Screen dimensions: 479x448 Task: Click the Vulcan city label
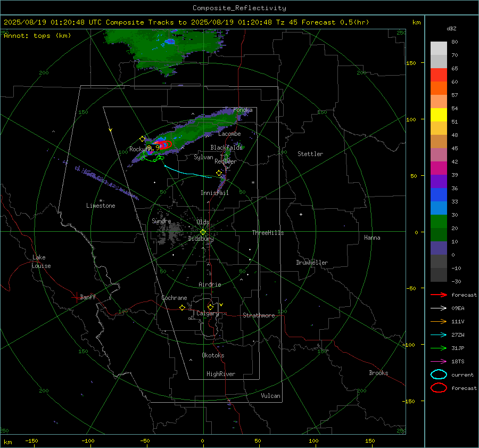click(270, 396)
